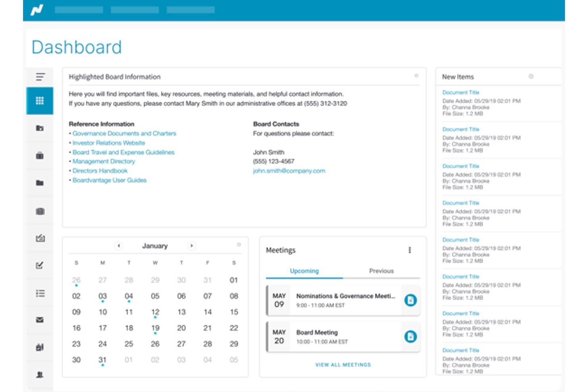Click the 'Dashboard' page heading
This screenshot has height=392, width=588.
click(77, 47)
